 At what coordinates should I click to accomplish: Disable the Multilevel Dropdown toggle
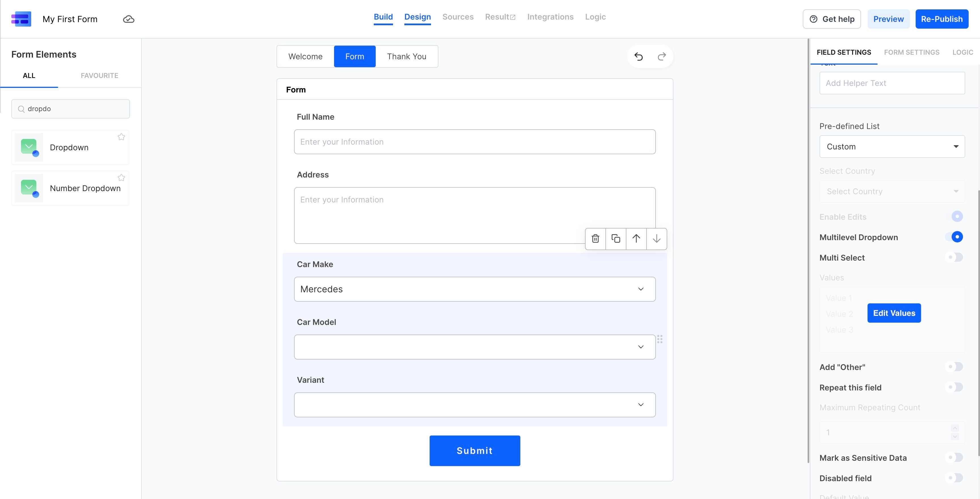956,236
